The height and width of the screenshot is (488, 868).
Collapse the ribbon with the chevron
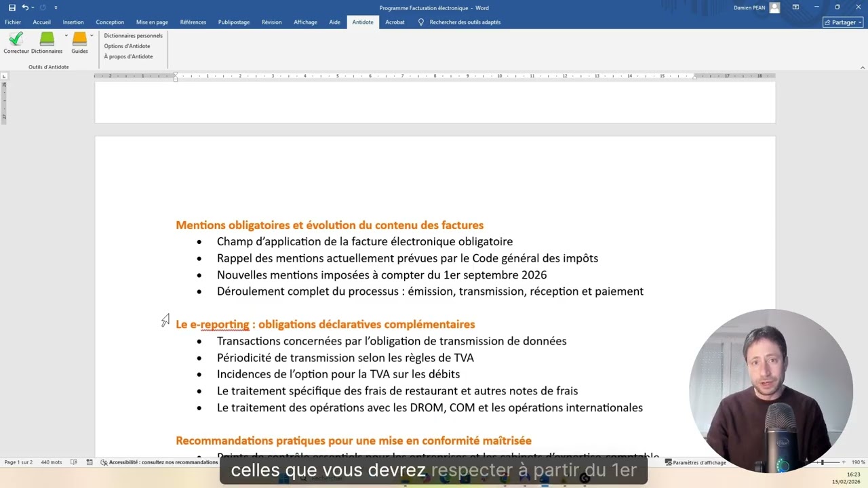pos(863,67)
